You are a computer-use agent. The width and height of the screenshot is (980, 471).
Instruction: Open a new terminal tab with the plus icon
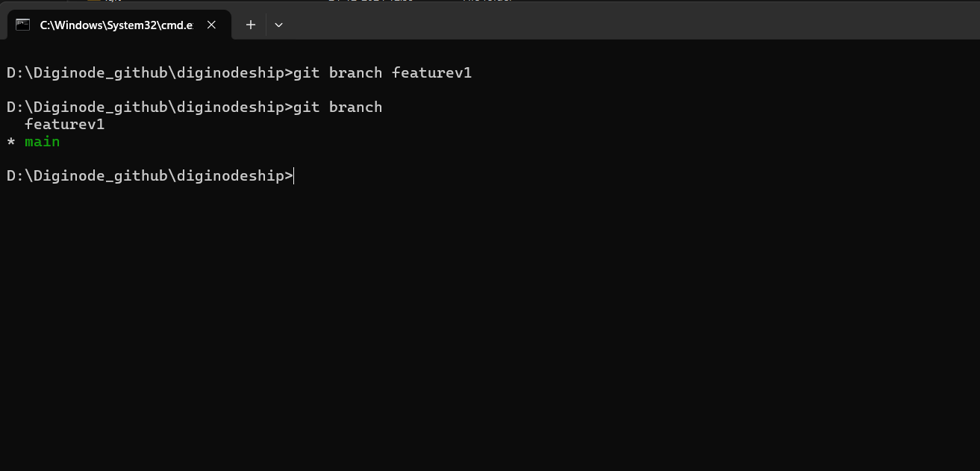point(250,25)
